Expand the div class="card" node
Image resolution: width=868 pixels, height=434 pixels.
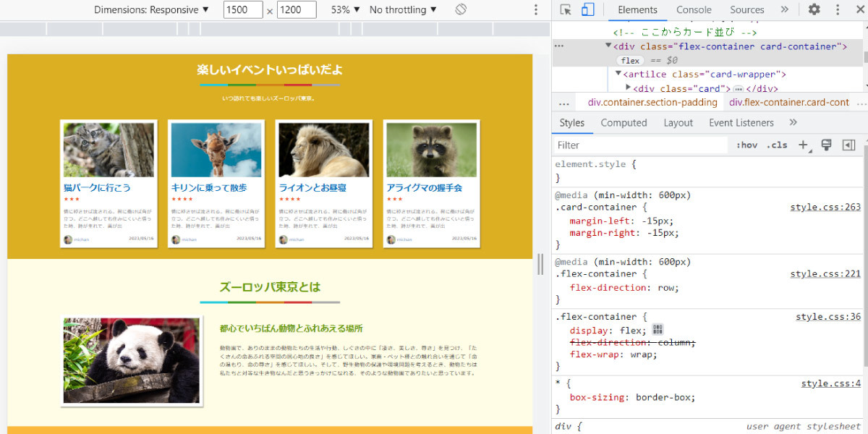pyautogui.click(x=629, y=88)
